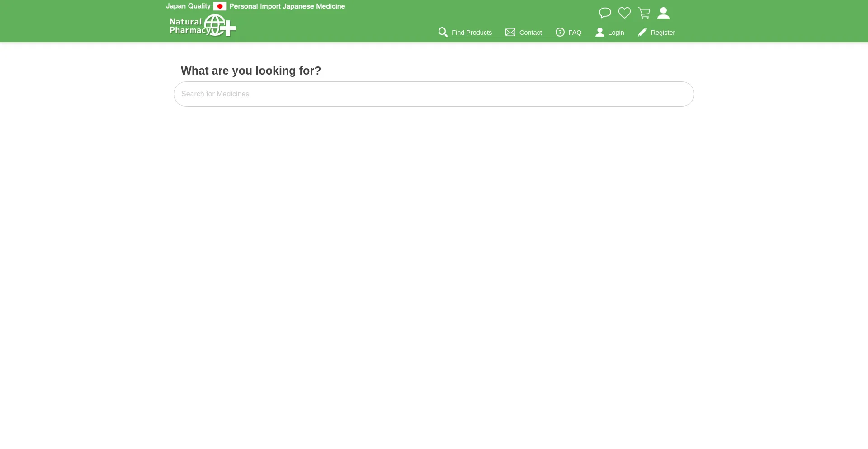Open the wishlist heart icon

(x=624, y=13)
